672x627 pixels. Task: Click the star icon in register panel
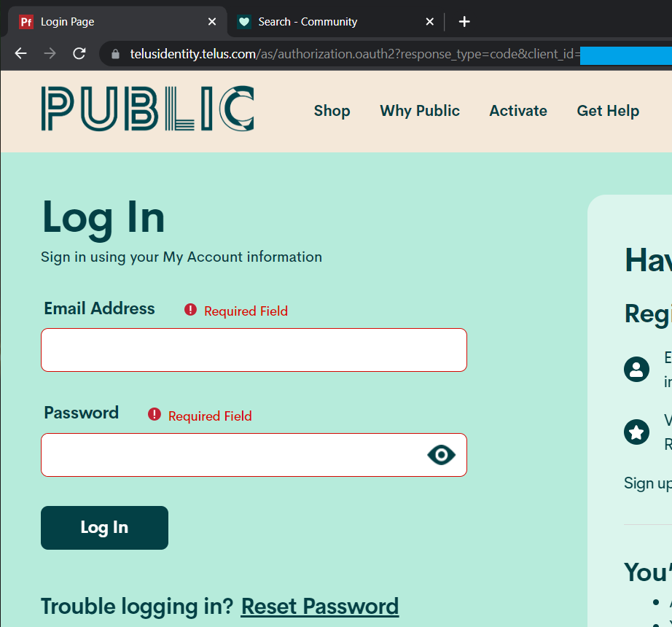pyautogui.click(x=636, y=432)
